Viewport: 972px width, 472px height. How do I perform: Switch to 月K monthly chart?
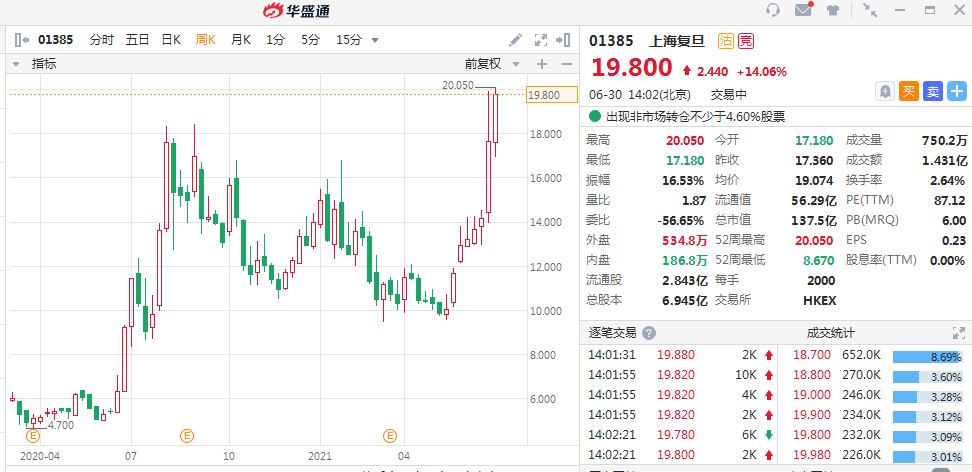coord(241,40)
